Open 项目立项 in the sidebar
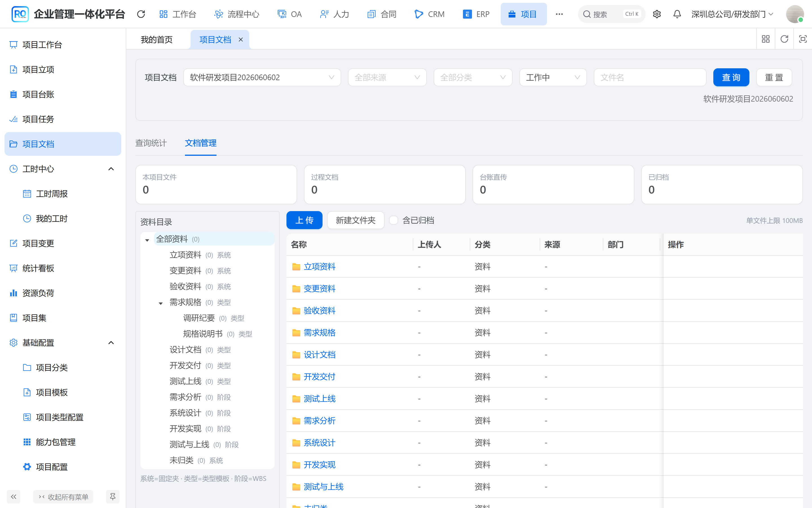Image resolution: width=812 pixels, height=508 pixels. coord(63,69)
